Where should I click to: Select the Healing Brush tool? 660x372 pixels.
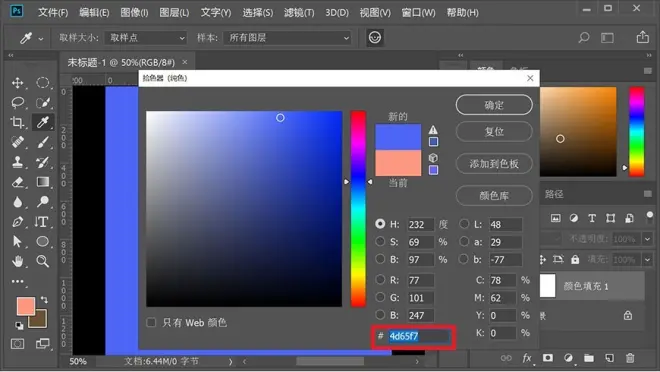click(x=18, y=142)
